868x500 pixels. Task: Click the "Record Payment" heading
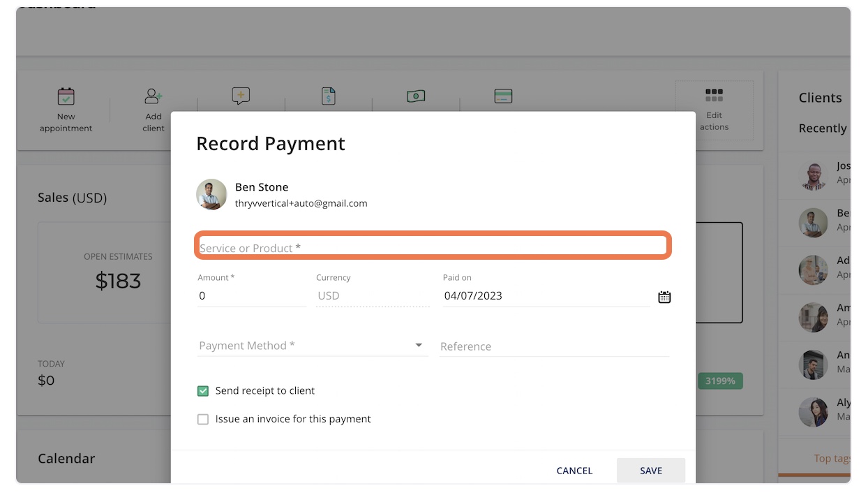(271, 144)
